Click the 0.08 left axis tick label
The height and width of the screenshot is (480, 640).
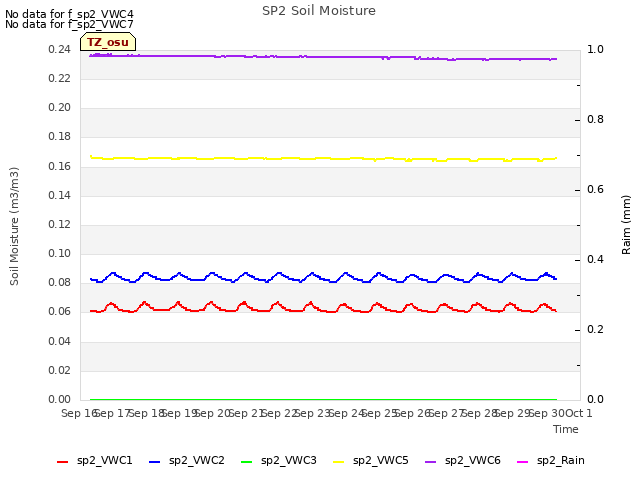point(60,282)
